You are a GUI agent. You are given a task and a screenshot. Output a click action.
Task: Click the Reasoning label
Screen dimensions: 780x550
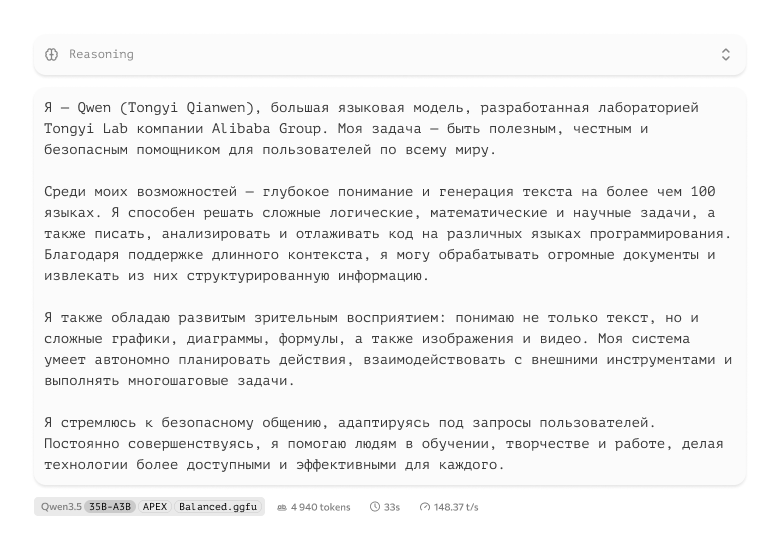coord(101,54)
